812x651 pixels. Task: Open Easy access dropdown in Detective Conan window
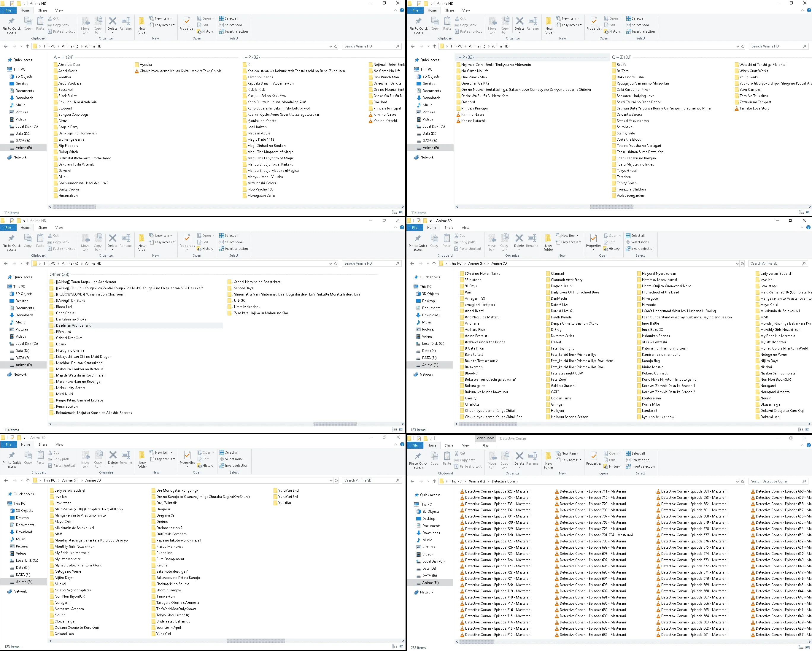click(568, 460)
